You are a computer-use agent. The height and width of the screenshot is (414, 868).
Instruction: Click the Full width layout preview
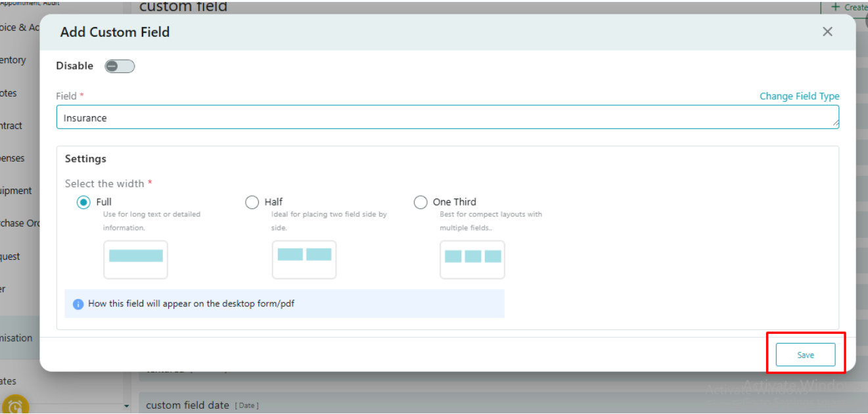(135, 259)
